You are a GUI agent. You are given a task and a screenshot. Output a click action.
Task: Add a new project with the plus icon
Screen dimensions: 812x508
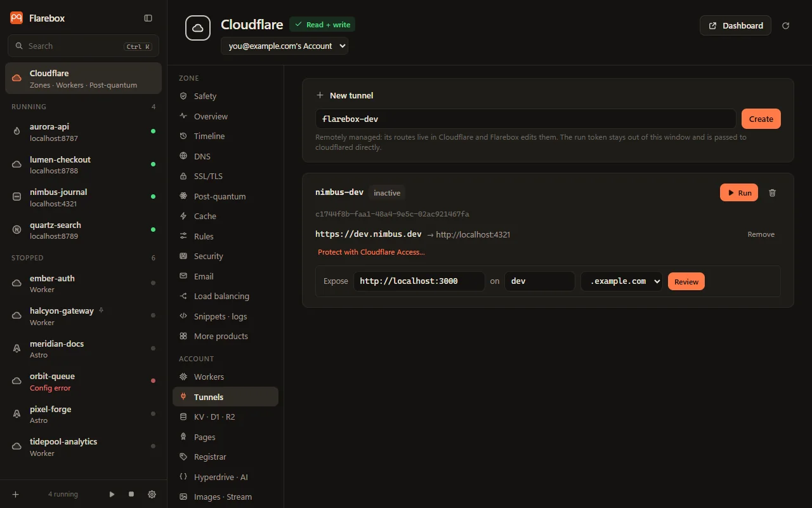16,494
